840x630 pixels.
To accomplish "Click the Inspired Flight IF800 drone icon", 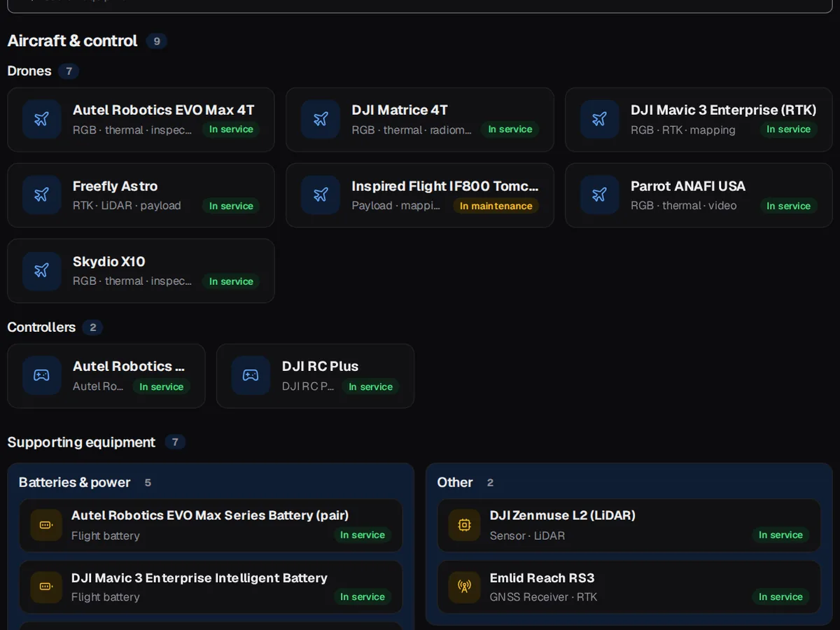I will coord(321,195).
